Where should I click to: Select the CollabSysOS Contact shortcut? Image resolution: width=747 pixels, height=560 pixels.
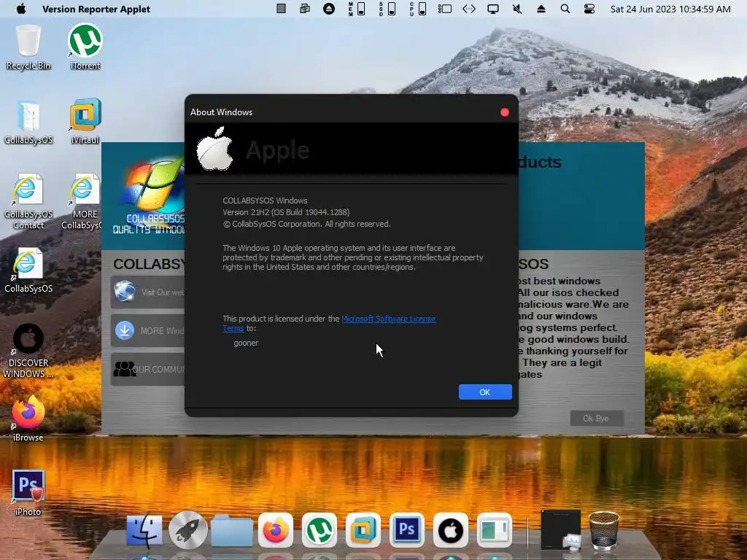click(x=28, y=201)
